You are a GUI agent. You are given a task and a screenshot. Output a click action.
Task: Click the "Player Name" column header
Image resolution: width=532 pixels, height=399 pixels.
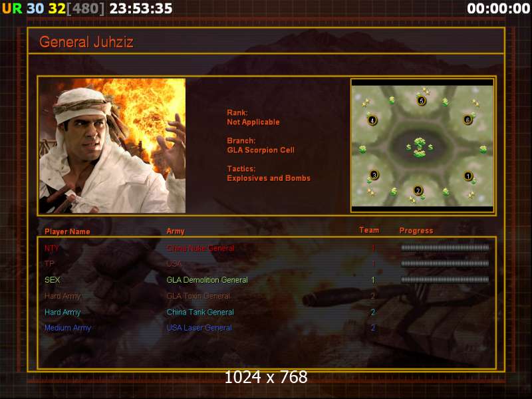click(x=67, y=231)
